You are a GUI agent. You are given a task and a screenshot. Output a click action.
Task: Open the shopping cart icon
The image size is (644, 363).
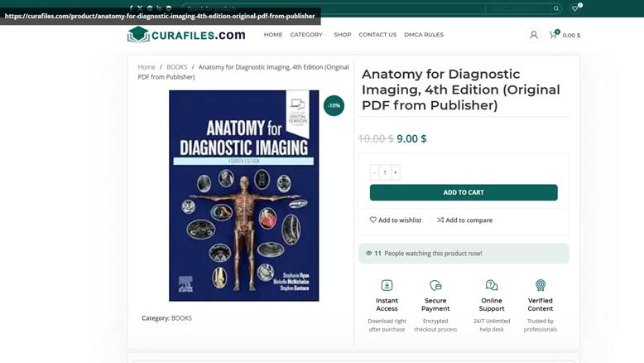click(x=553, y=35)
